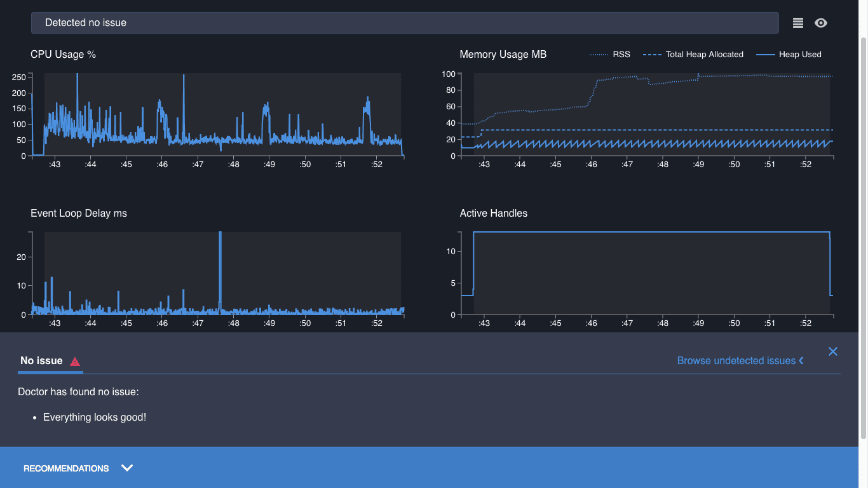Click the :47 tick on CPU Usage axis
This screenshot has height=488, width=868.
pos(198,165)
